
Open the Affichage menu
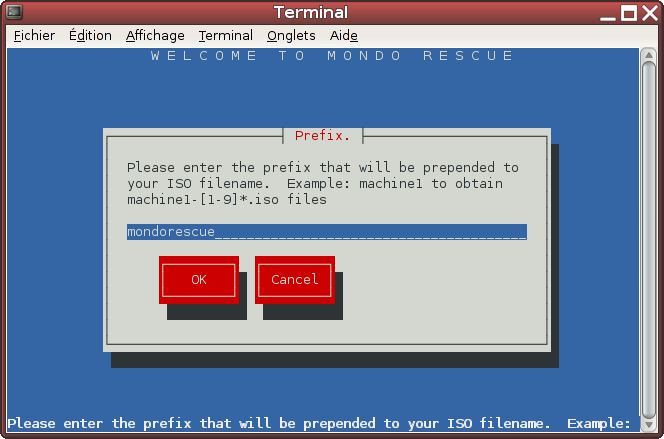pos(155,36)
